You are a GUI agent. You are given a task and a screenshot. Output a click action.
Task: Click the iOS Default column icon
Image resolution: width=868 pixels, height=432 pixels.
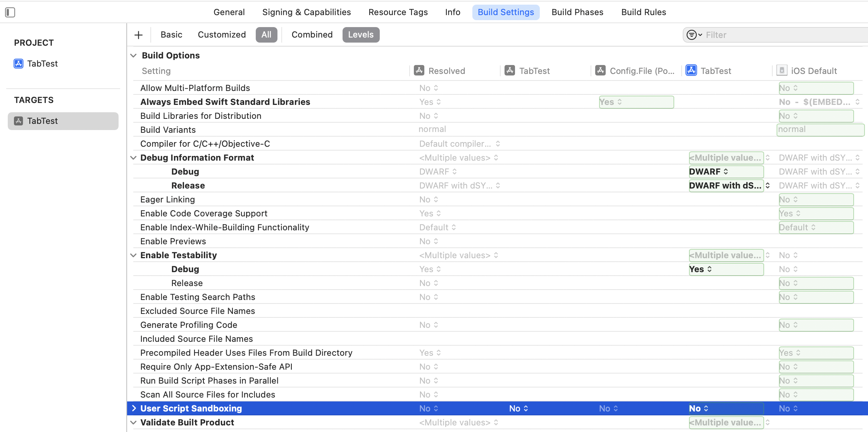click(782, 70)
